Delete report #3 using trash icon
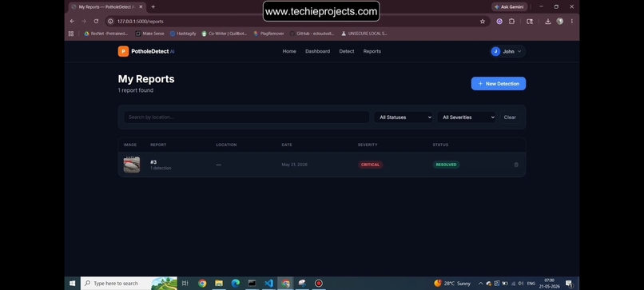 pos(516,165)
